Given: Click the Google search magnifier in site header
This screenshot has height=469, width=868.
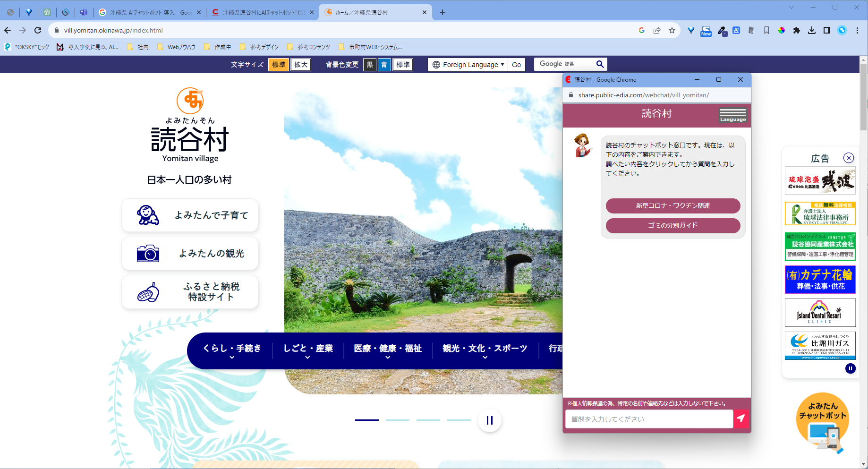Looking at the screenshot, I should 600,63.
